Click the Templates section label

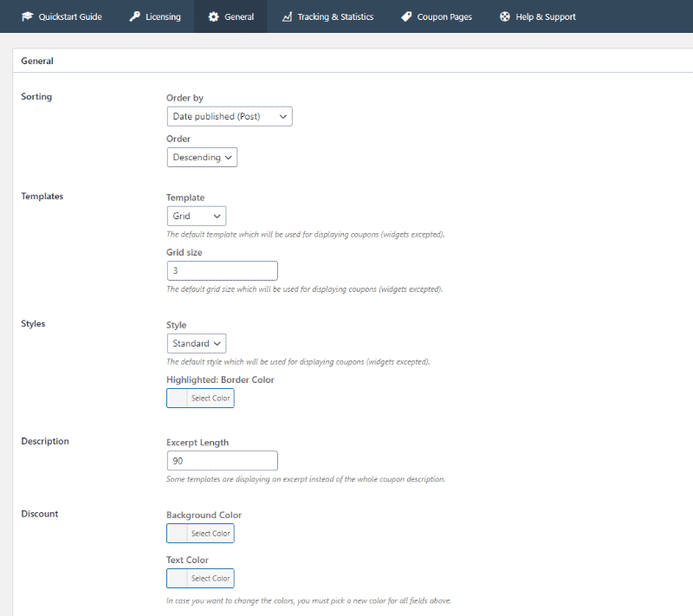(x=42, y=196)
